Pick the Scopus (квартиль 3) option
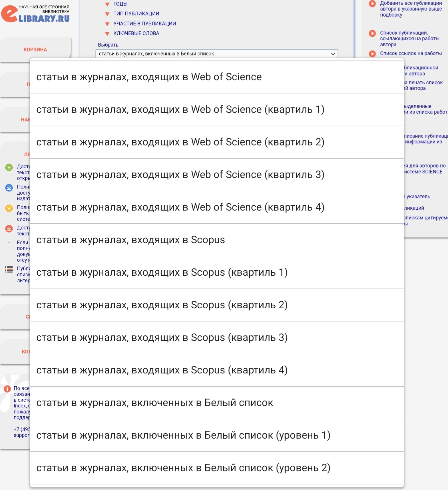448x490 pixels. pos(217,337)
